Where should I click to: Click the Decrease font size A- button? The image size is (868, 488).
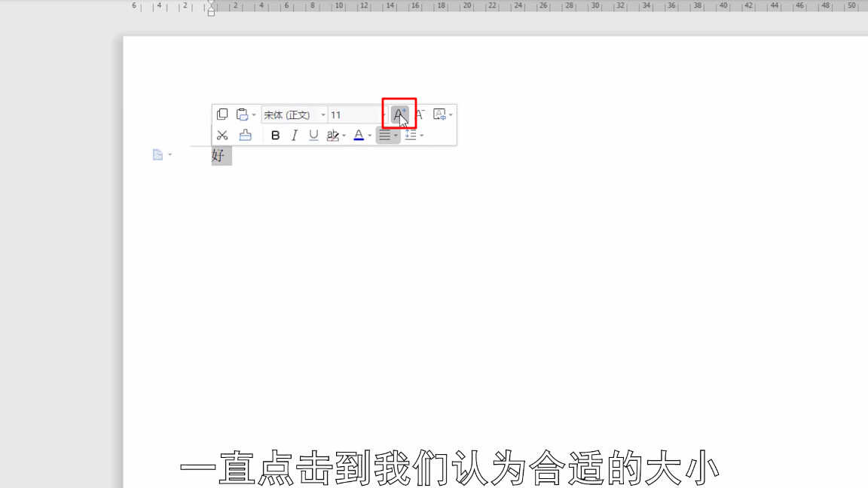pos(420,114)
